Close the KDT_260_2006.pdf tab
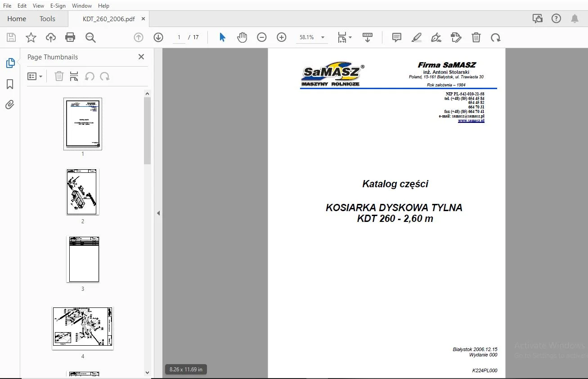The height and width of the screenshot is (379, 588). tap(144, 19)
